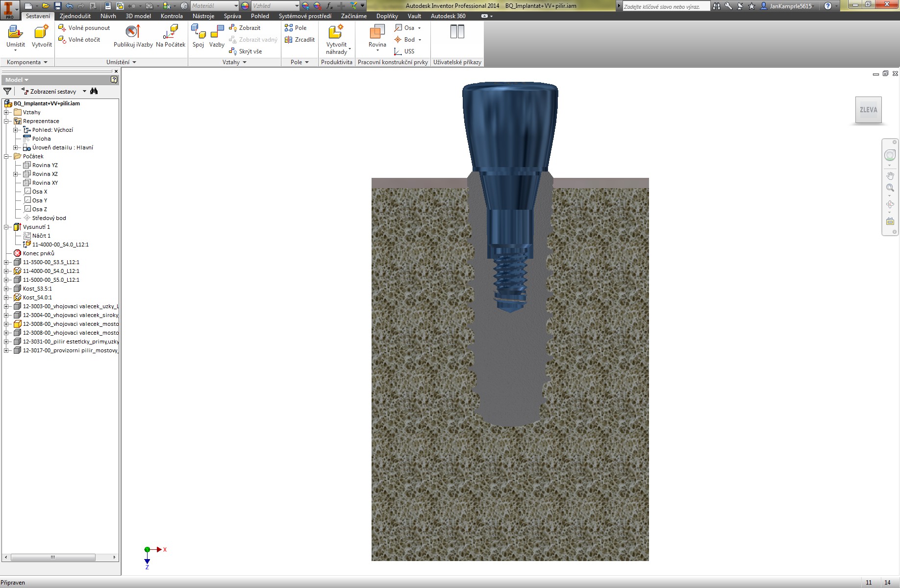Open the Nástroje ribbon tab

tap(203, 16)
